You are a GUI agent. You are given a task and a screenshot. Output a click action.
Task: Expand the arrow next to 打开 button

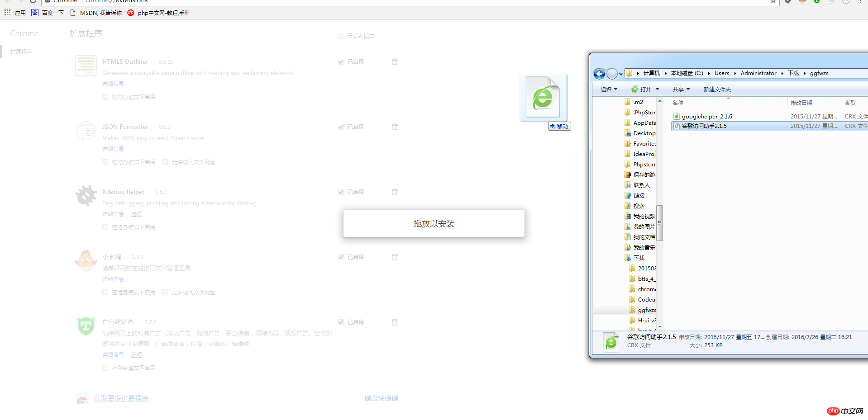pos(657,90)
